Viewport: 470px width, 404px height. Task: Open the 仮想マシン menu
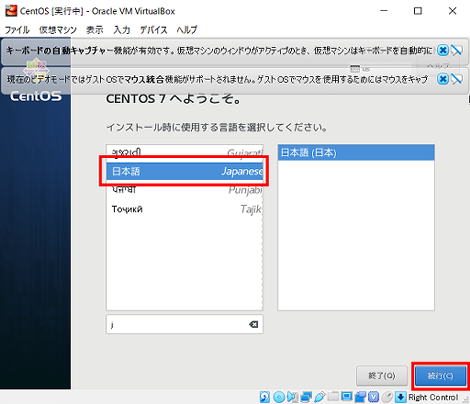[x=58, y=30]
